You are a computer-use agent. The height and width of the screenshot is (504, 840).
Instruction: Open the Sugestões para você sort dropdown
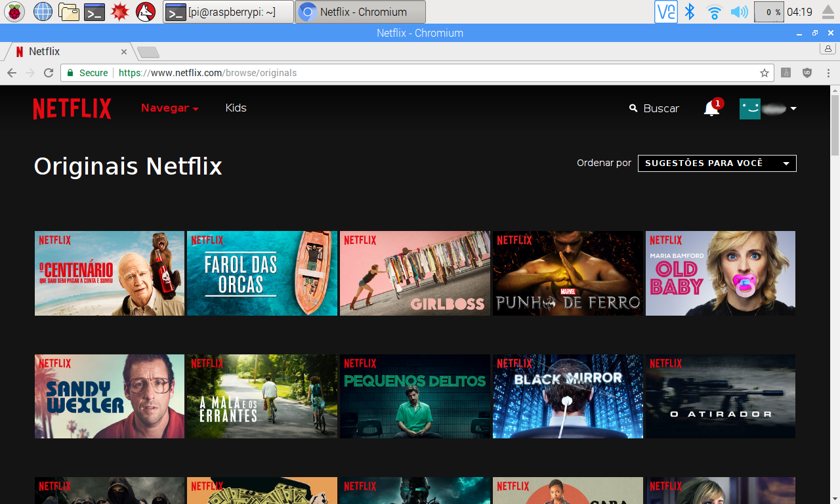tap(717, 163)
